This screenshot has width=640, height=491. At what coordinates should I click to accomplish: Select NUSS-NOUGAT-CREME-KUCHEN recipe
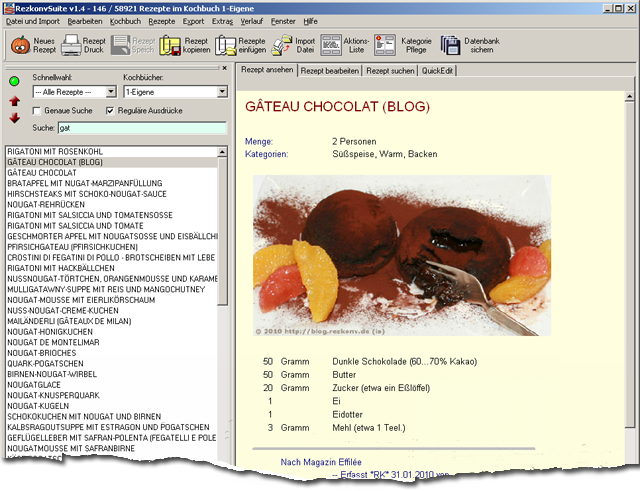coord(112,311)
